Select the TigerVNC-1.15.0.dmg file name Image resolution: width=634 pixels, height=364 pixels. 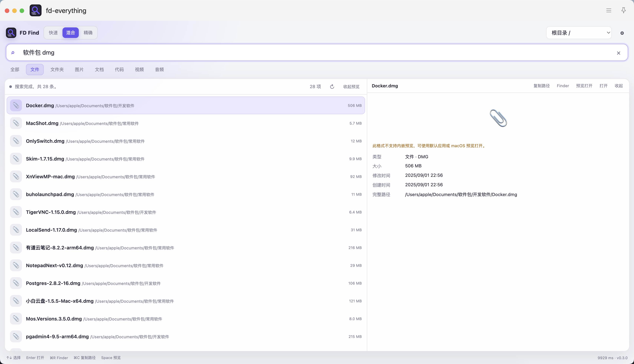(51, 212)
